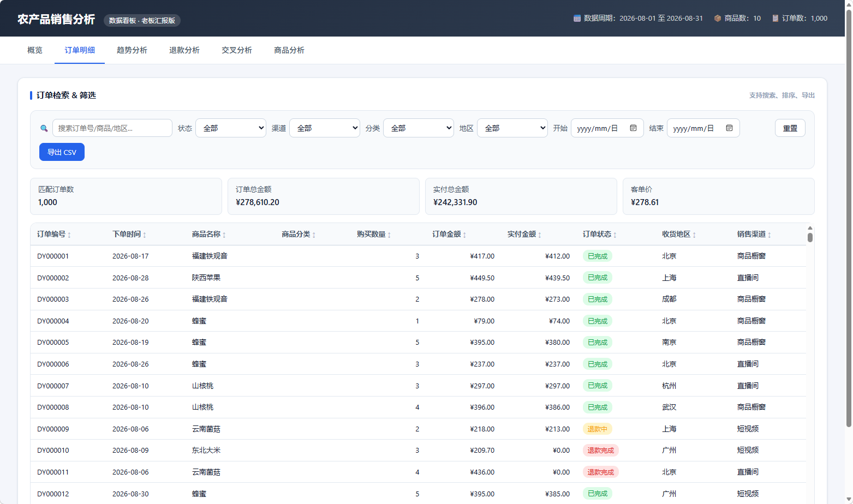
Task: Click order number DY000001
Action: 53,256
